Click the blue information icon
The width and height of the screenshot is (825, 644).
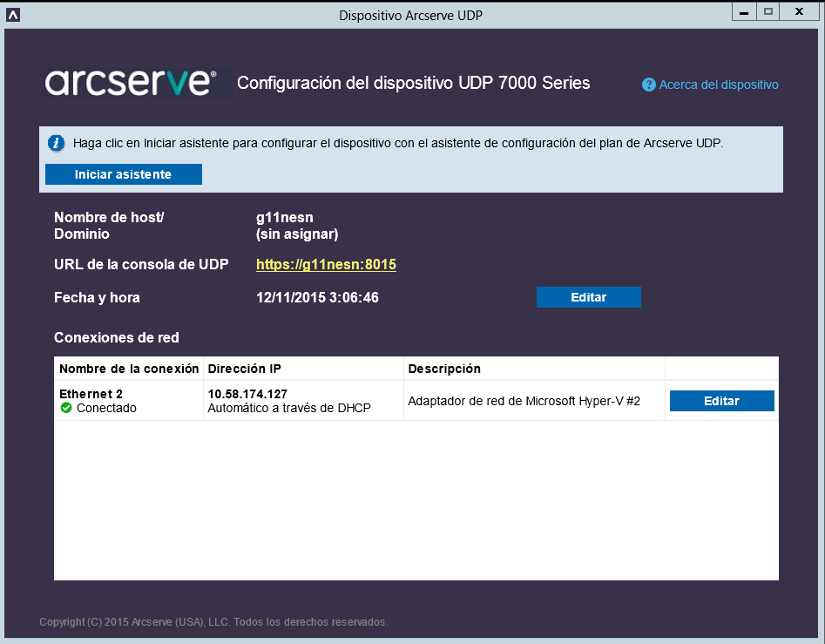(x=57, y=143)
